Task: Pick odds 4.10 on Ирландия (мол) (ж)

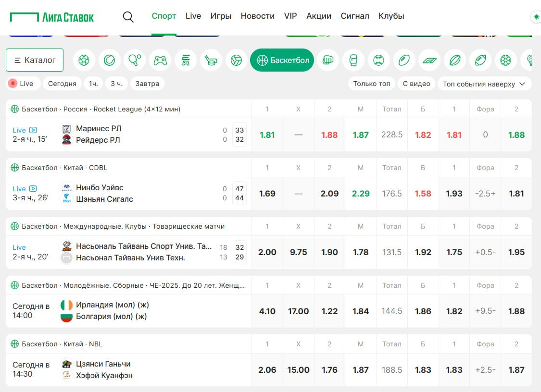Action: [267, 311]
